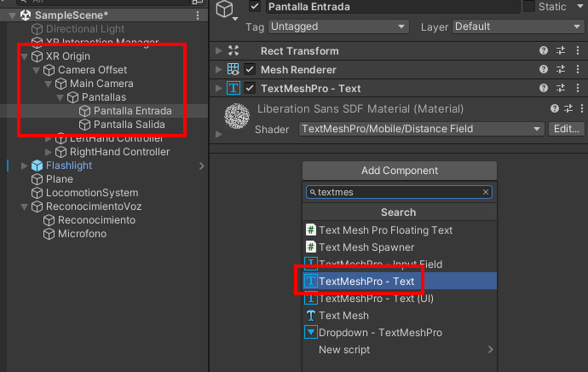Open Mesh Renderer preset settings icon
The height and width of the screenshot is (372, 588).
click(x=561, y=70)
